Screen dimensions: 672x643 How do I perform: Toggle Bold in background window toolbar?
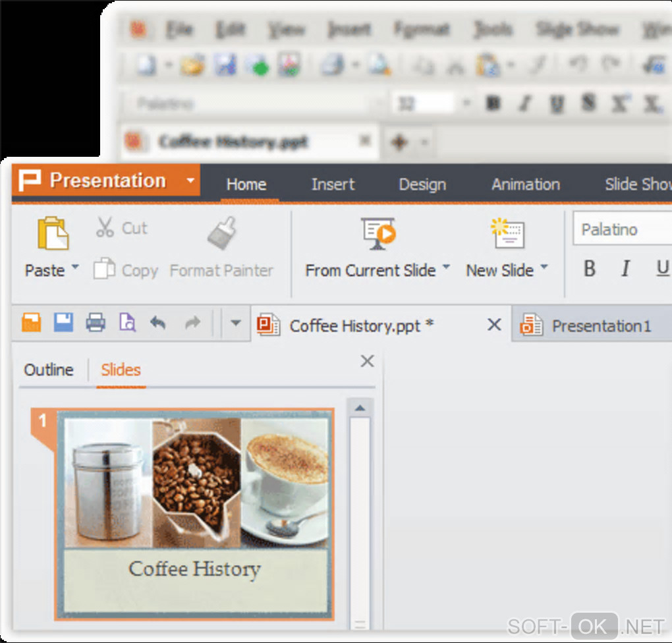493,103
